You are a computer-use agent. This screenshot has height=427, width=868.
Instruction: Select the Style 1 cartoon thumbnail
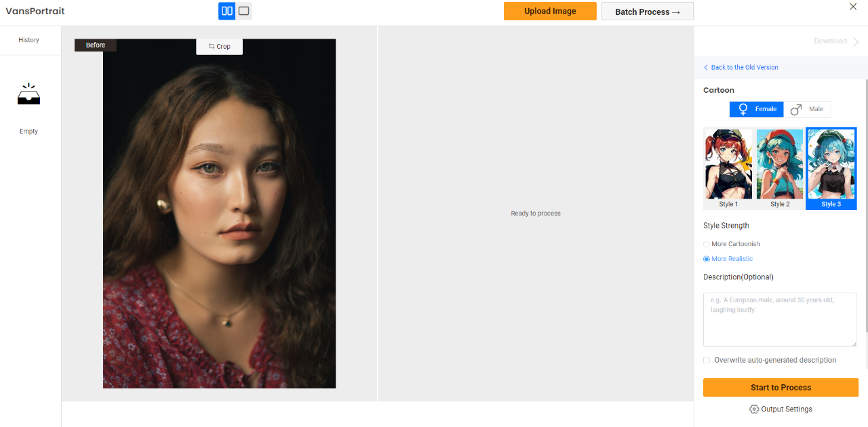[729, 169]
